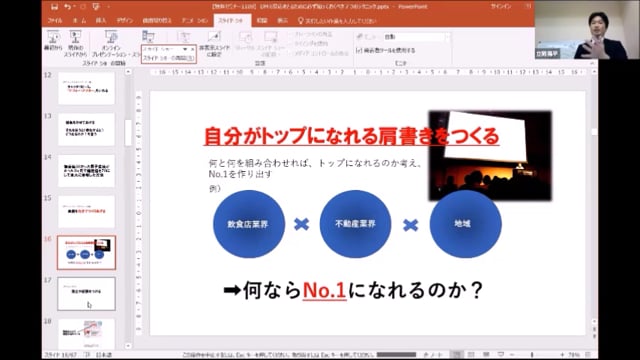Expand the custom slide show dropdown arrow

click(x=184, y=49)
